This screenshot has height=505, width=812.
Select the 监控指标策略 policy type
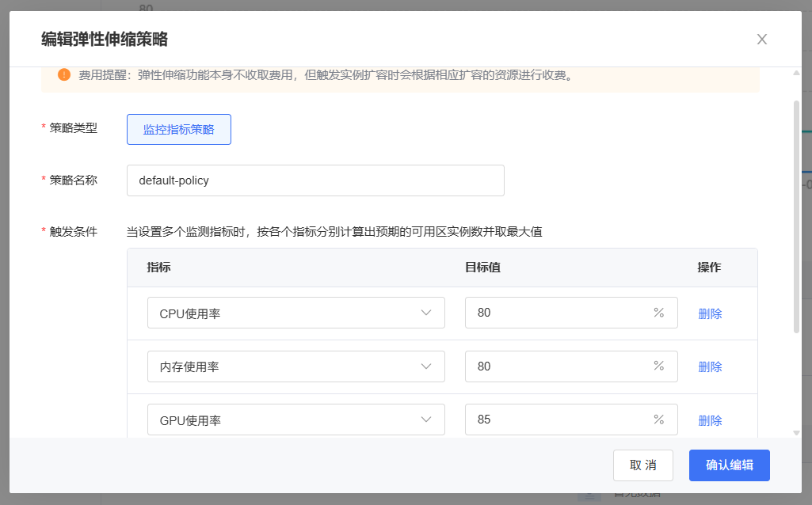178,129
